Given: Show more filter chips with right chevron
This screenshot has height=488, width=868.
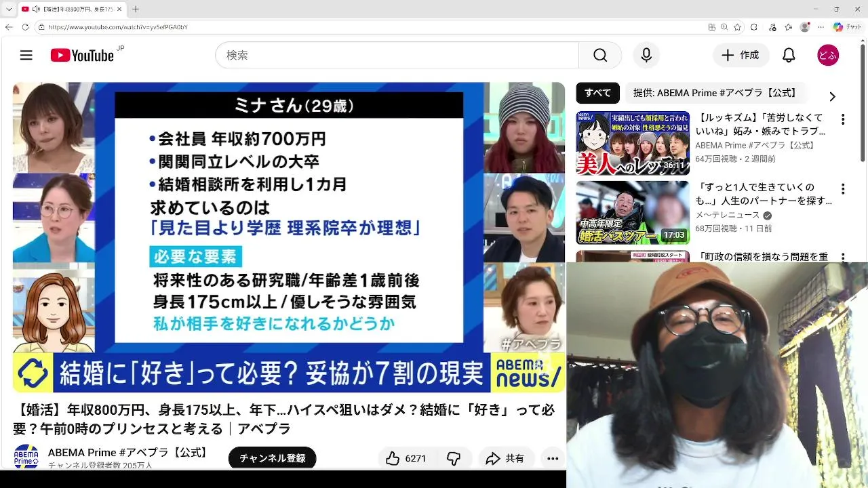Looking at the screenshot, I should [x=832, y=96].
